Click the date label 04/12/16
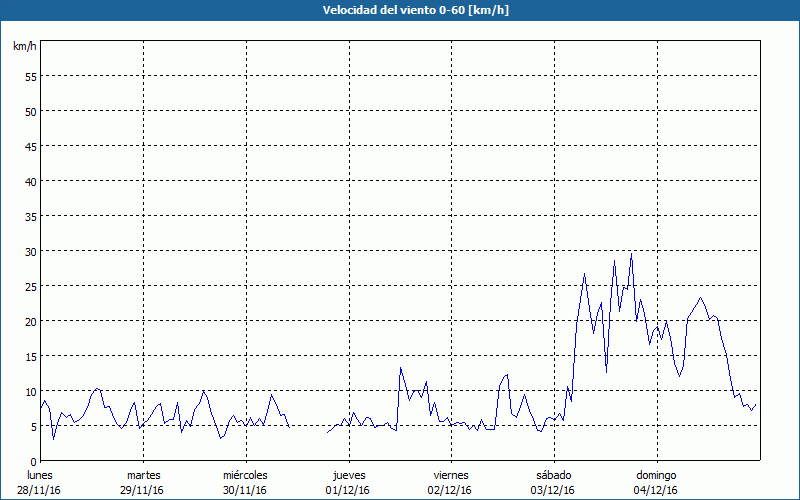Viewport: 800px width, 500px height. pyautogui.click(x=656, y=490)
